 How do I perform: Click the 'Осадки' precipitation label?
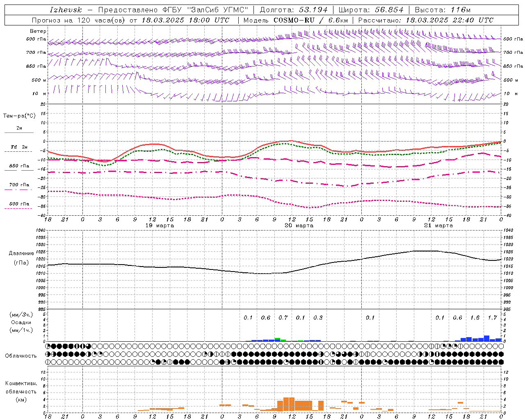pyautogui.click(x=21, y=322)
